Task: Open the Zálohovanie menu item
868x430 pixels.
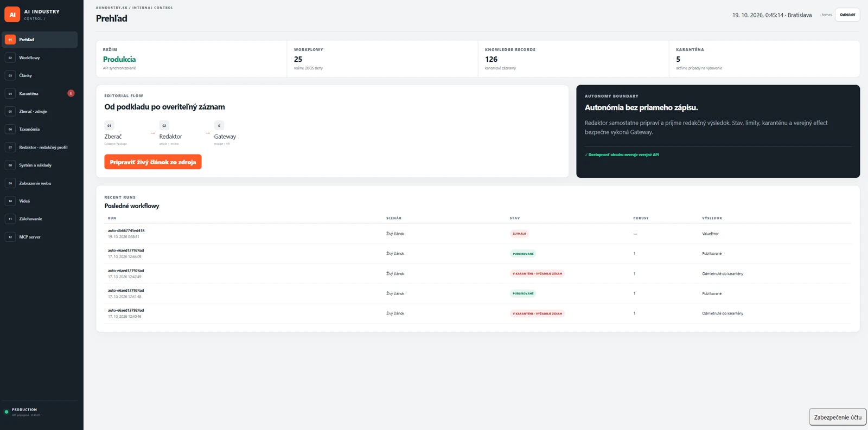Action: point(40,219)
